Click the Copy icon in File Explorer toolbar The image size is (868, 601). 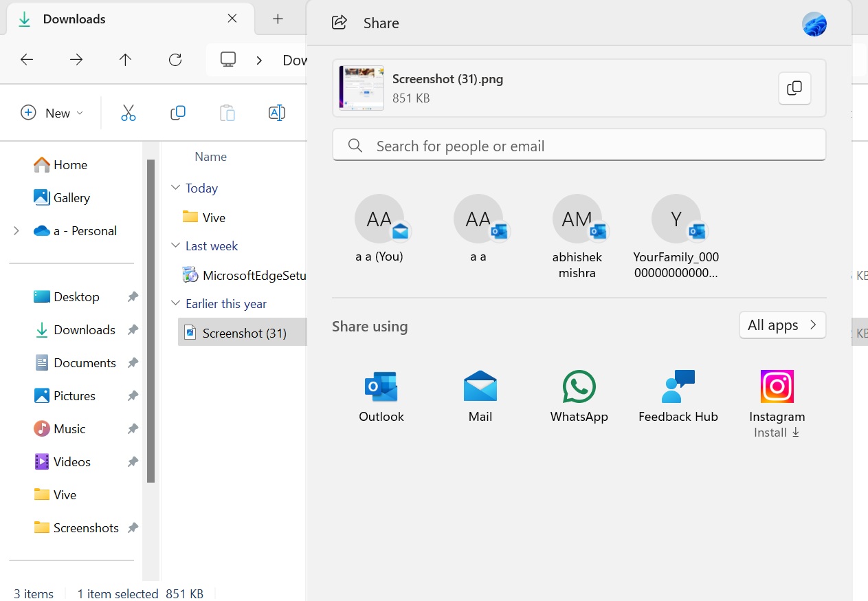click(x=178, y=113)
